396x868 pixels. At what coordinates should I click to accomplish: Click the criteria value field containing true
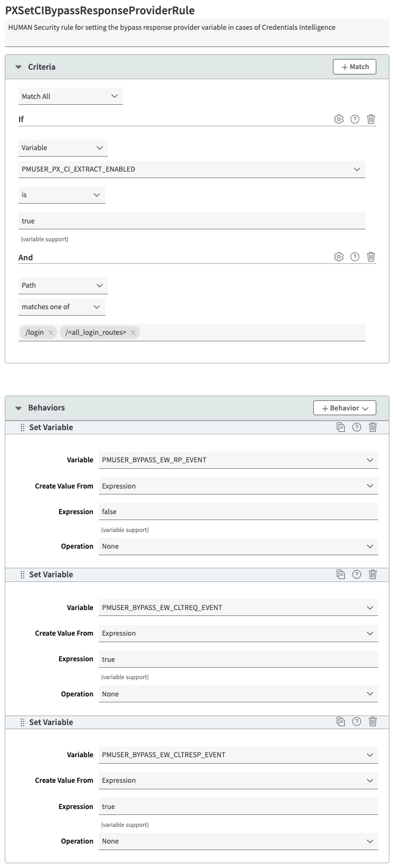[192, 221]
